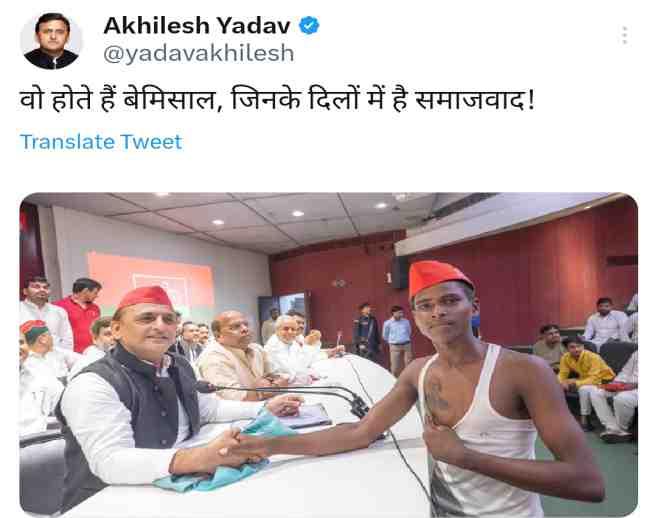The image size is (657, 518).
Task: Open Akhilesh Yadav's profile picture
Action: 51,41
